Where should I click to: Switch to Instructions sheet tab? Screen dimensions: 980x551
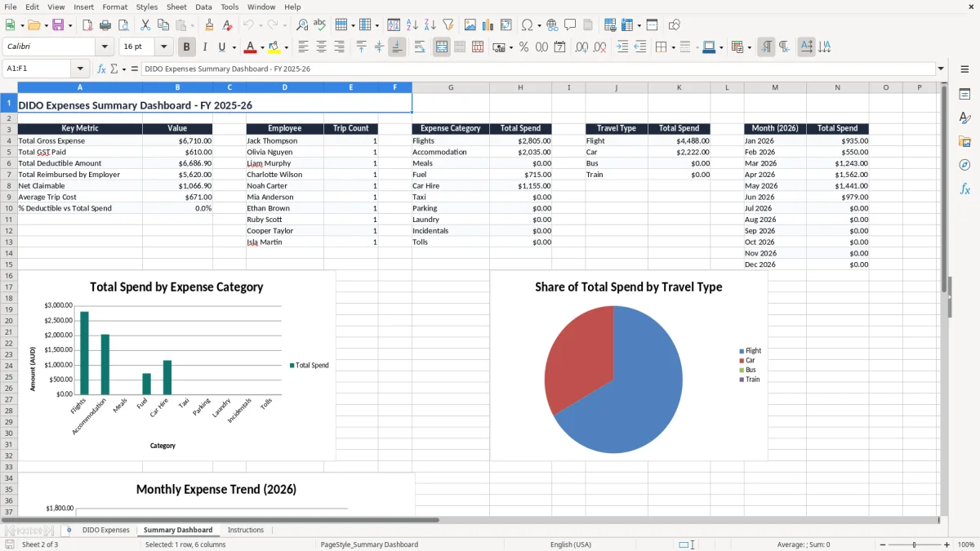click(x=246, y=531)
